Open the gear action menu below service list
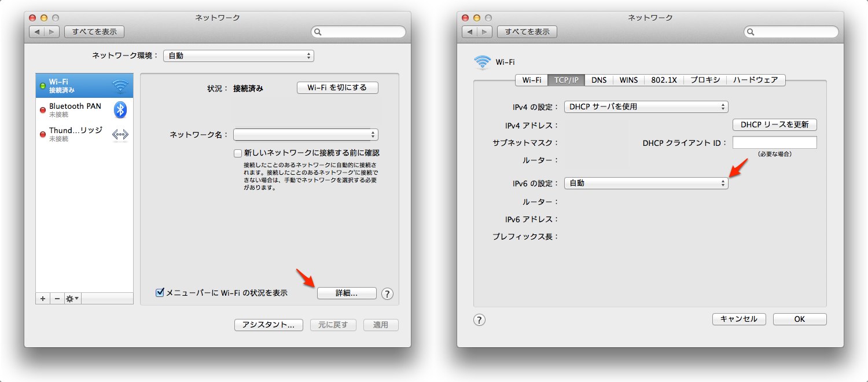Screen dimensions: 868x382 [73, 299]
